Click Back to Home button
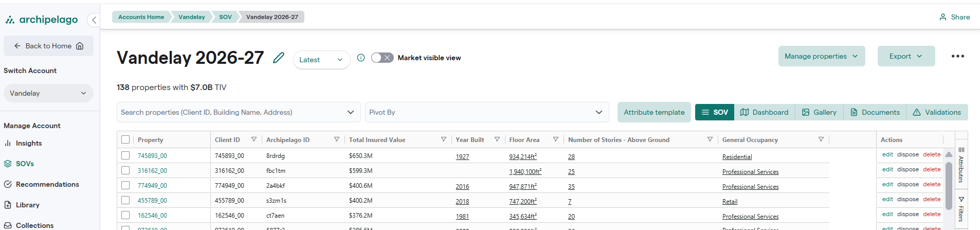This screenshot has height=230, width=980. (48, 46)
